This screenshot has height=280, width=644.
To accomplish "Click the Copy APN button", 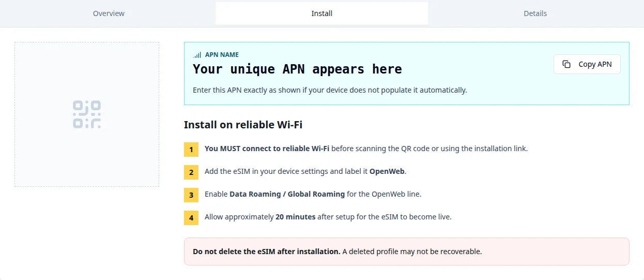I will [587, 64].
